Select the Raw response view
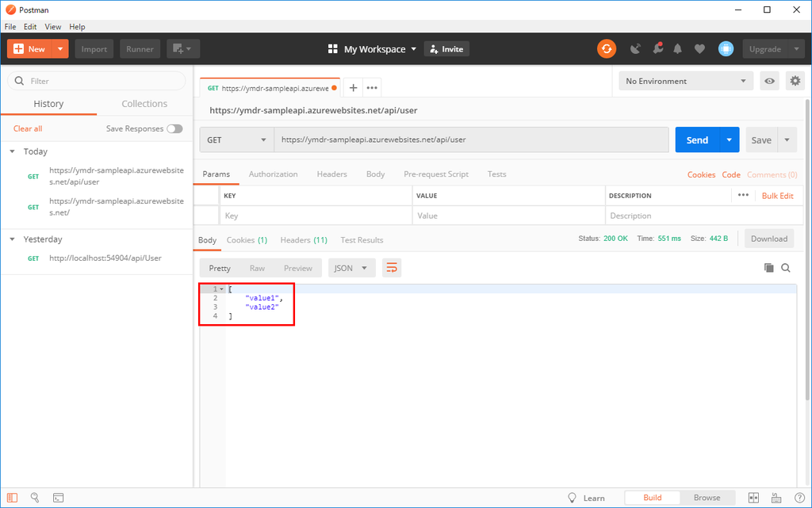 coord(257,268)
